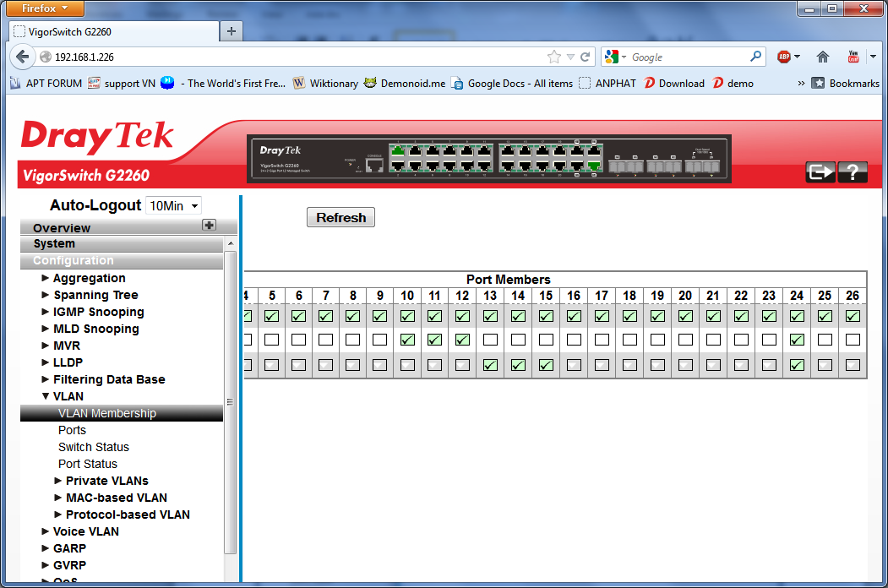Open the Port Status page
This screenshot has width=888, height=588.
88,465
